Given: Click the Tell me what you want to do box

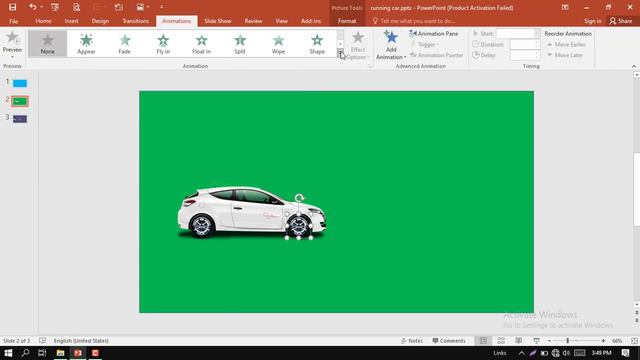Looking at the screenshot, I should (x=413, y=21).
